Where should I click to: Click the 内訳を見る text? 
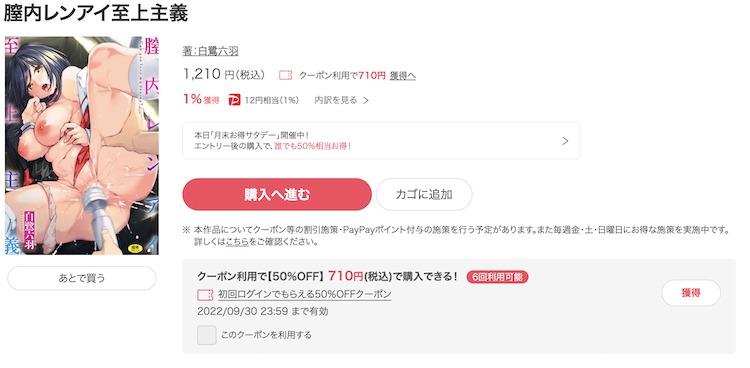[336, 100]
